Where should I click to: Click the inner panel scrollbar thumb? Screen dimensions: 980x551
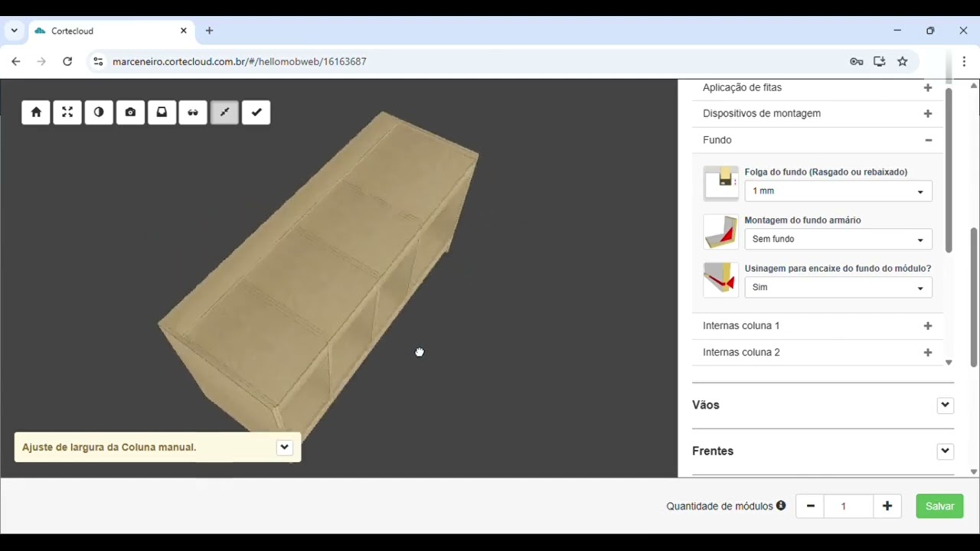[949, 171]
